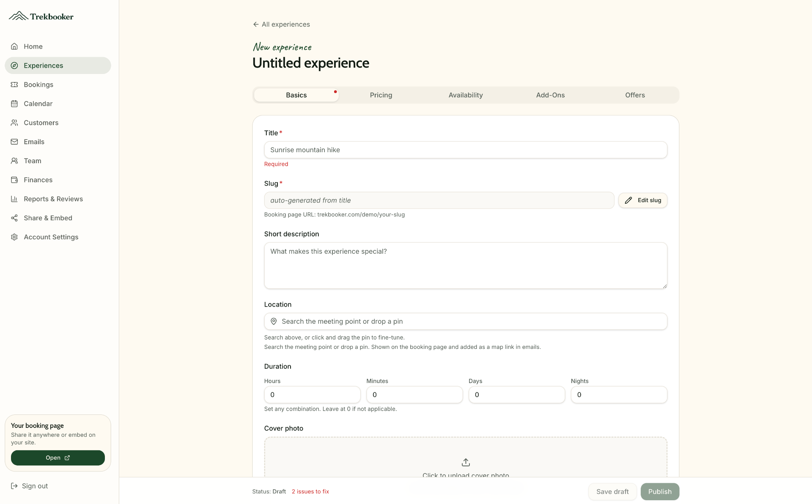Viewport: 812px width, 504px height.
Task: Go to Bookings in the sidebar
Action: tap(58, 85)
